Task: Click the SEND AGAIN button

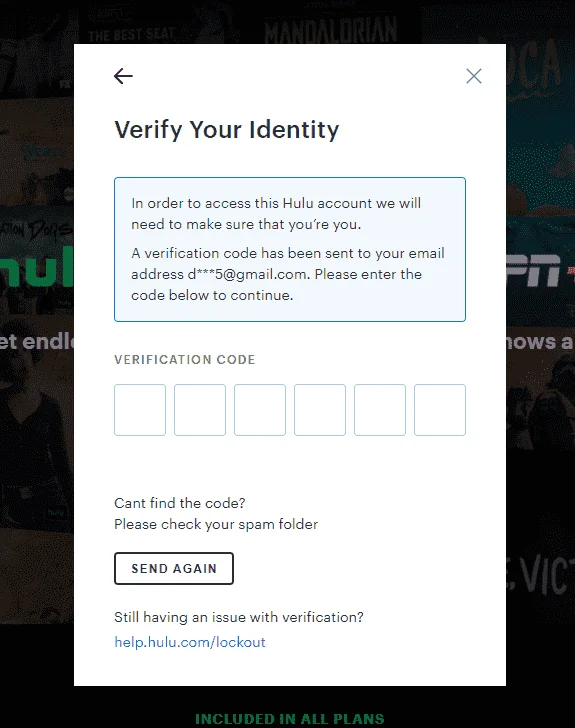Action: click(x=174, y=568)
